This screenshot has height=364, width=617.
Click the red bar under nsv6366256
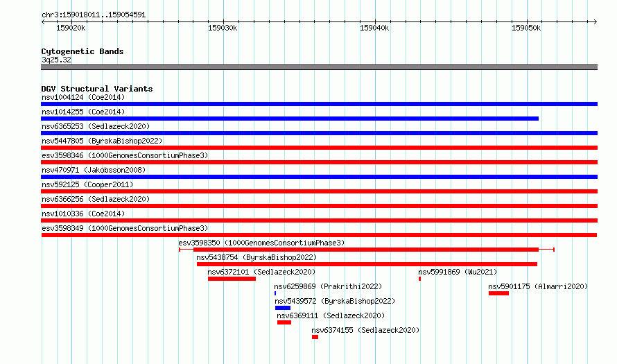[x=319, y=206]
